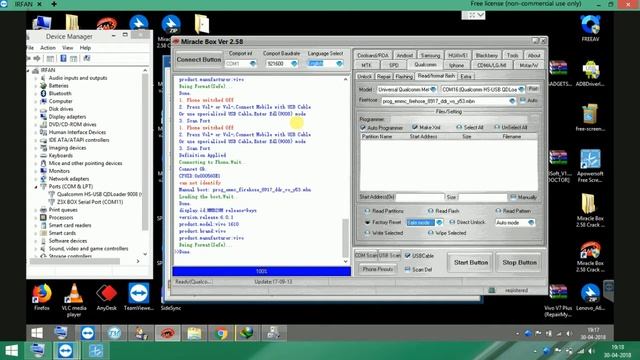Switch to the Samsung tab
Viewport: 640px width, 360px height.
tap(430, 55)
